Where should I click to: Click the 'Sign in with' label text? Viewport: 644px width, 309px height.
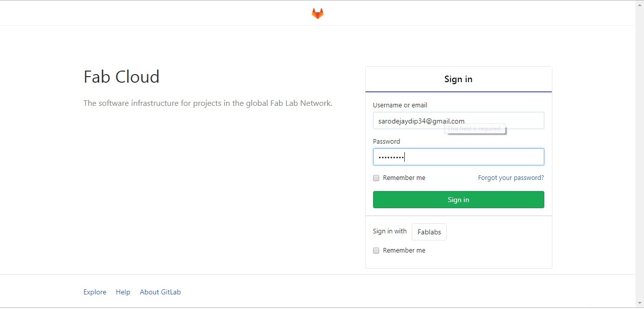point(390,231)
